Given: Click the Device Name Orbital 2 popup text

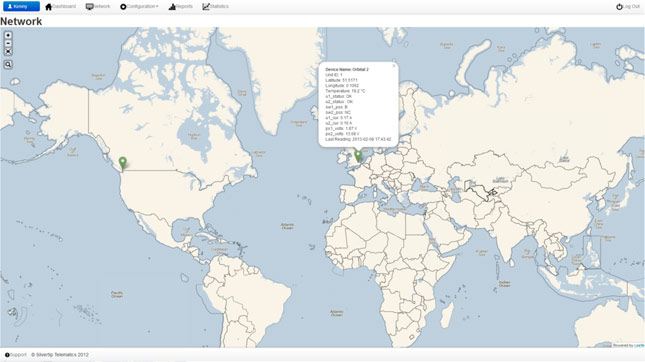Looking at the screenshot, I should click(347, 70).
